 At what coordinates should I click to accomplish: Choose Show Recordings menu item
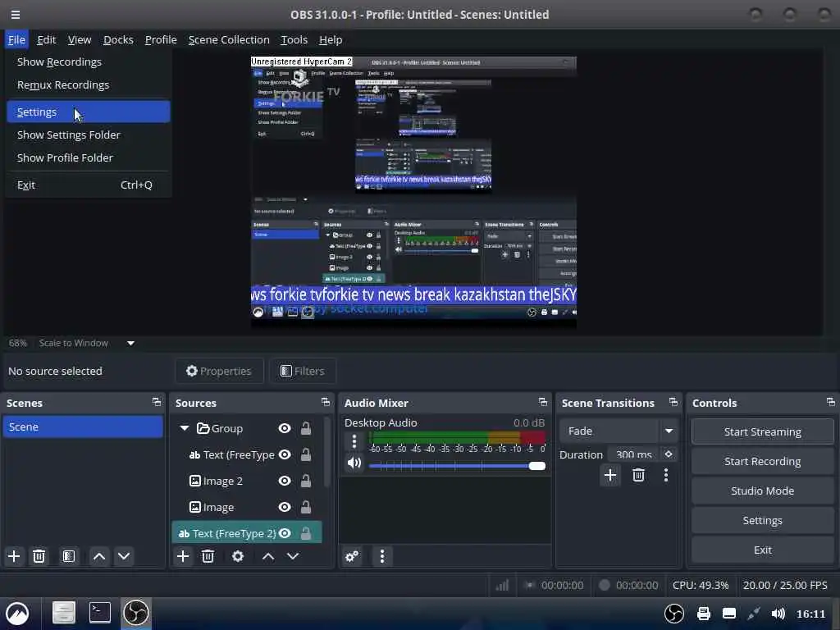pyautogui.click(x=89, y=62)
